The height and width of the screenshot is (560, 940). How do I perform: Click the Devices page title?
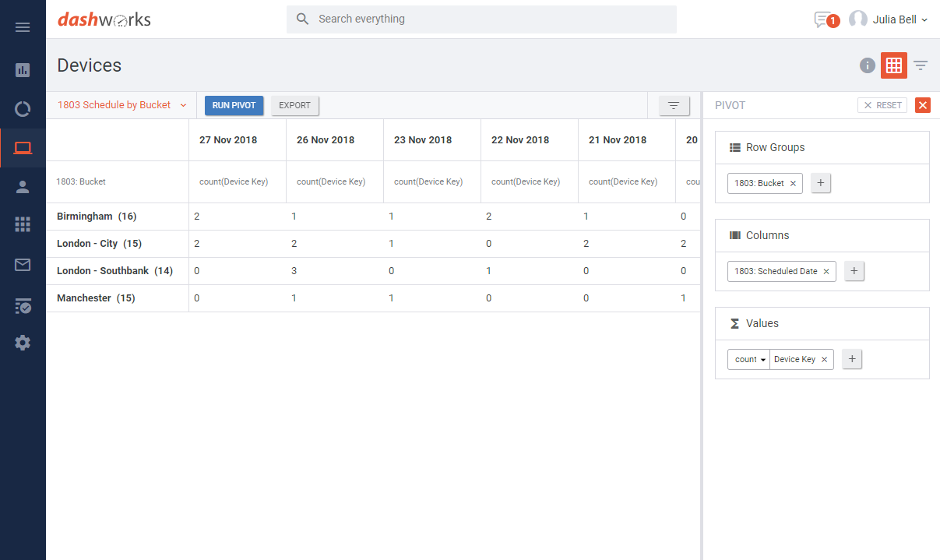point(90,65)
